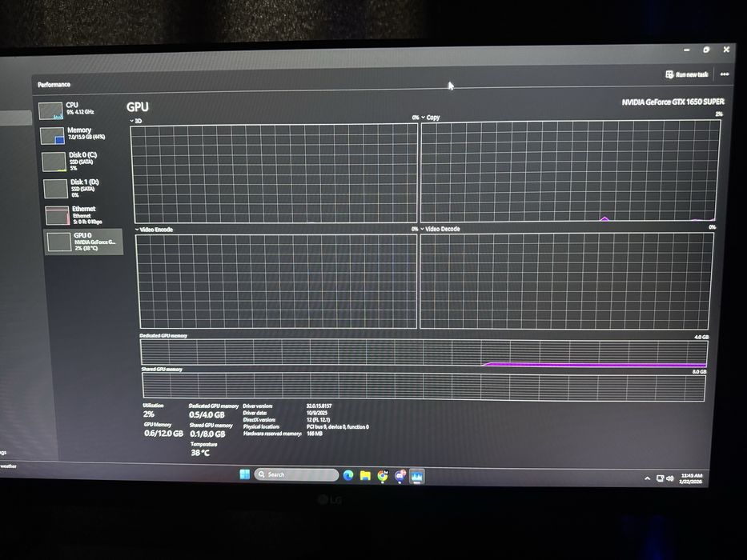This screenshot has height=560, width=747.
Task: Open the volume tray icon
Action: (x=670, y=478)
